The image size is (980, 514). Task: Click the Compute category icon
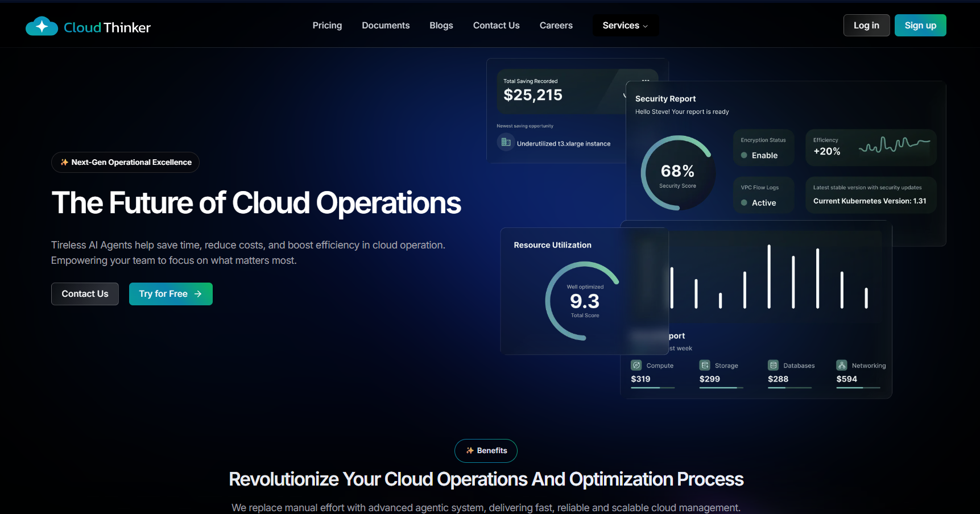[x=636, y=365]
